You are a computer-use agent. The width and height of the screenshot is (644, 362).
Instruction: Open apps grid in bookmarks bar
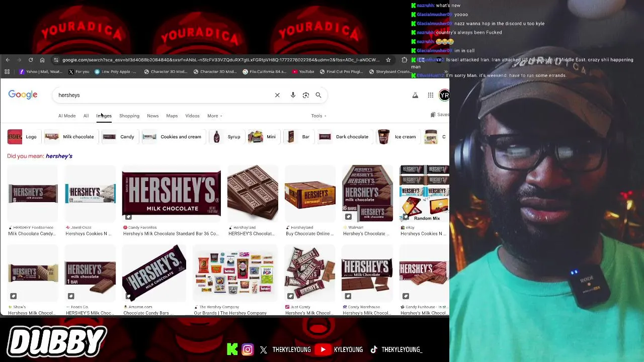click(7, 72)
